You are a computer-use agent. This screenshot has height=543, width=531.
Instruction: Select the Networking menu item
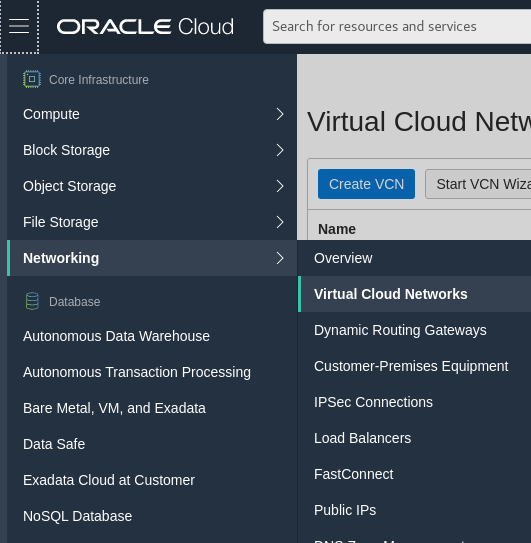[152, 258]
